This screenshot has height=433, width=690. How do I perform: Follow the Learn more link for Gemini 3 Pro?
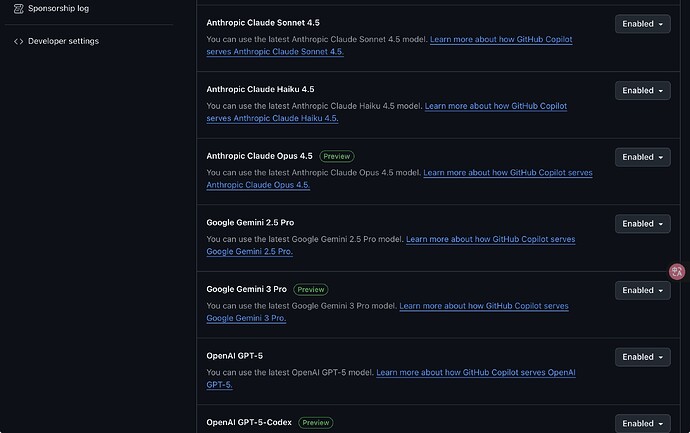(x=484, y=306)
